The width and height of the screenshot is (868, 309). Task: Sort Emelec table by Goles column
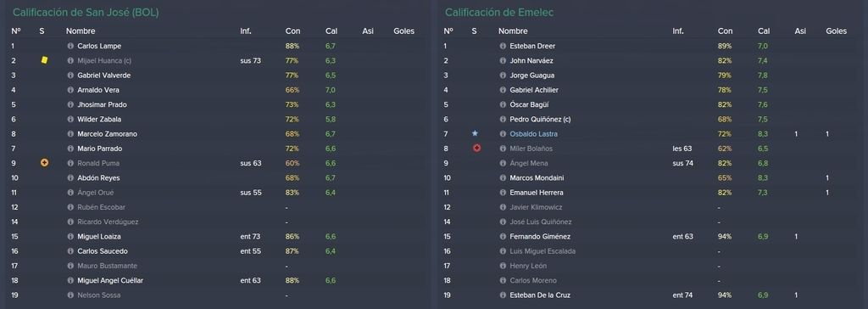click(x=836, y=31)
